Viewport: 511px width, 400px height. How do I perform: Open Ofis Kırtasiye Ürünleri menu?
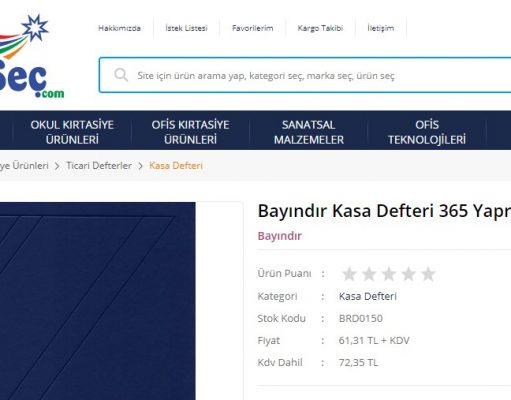190,132
